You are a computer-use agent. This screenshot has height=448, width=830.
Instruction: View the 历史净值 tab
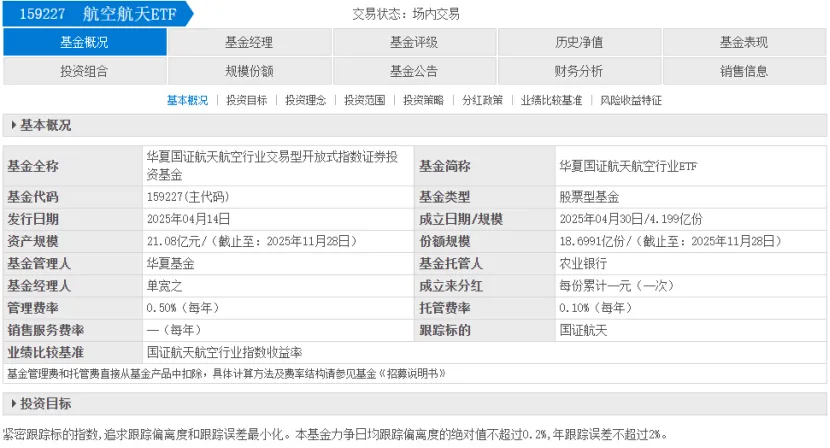coord(579,42)
